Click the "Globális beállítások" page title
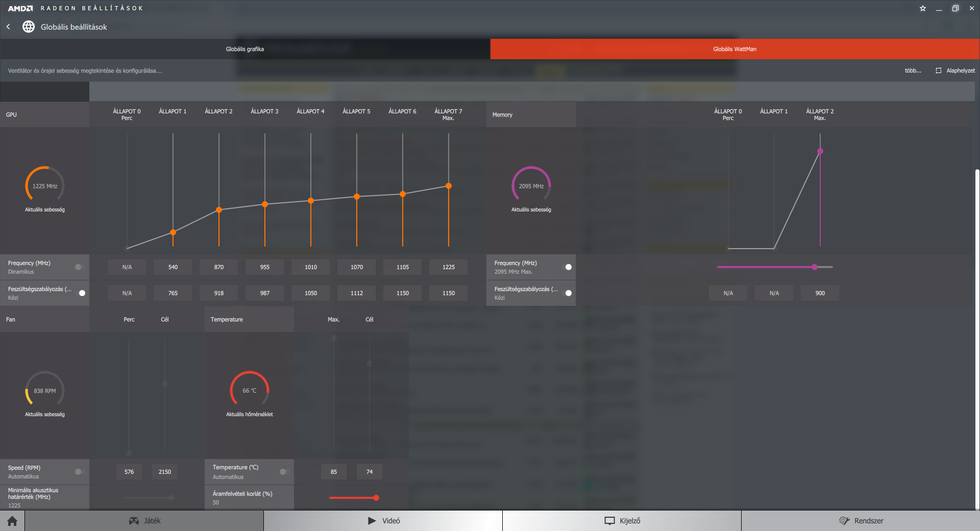 click(74, 27)
